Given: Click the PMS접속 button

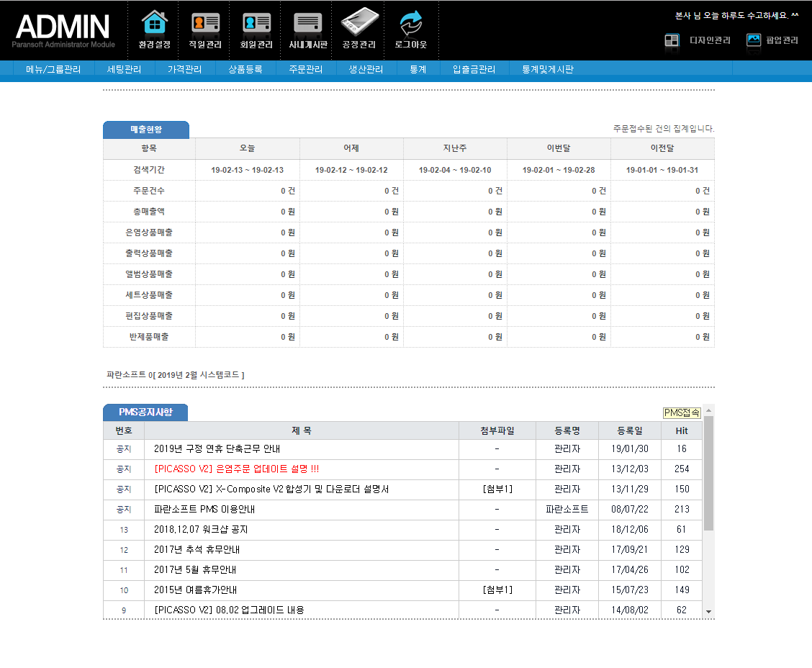Looking at the screenshot, I should pyautogui.click(x=680, y=412).
